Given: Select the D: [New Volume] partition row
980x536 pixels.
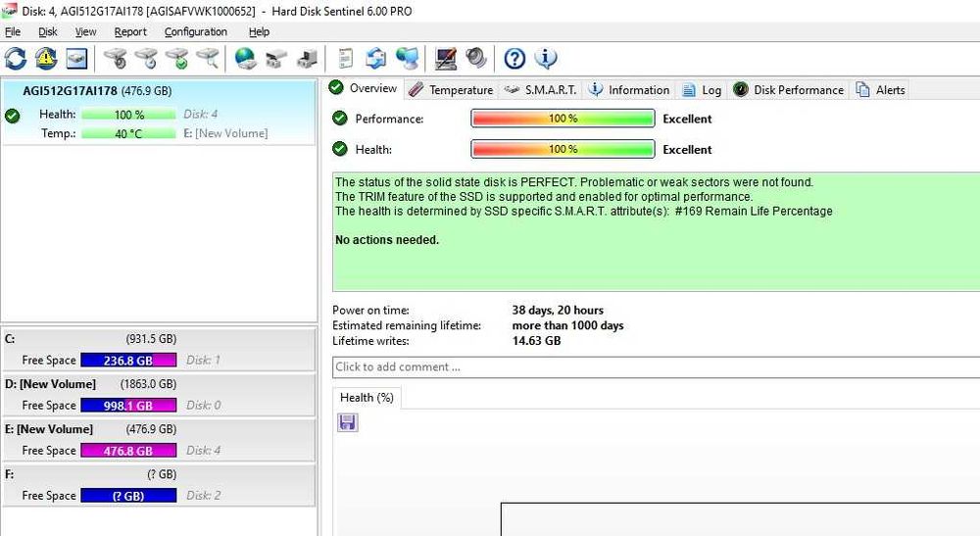Looking at the screenshot, I should tap(159, 395).
